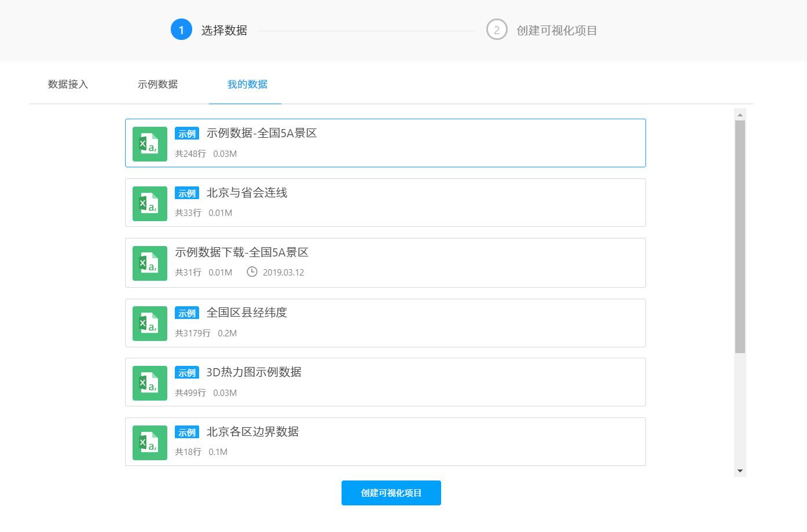Open the 我的数据 tab
The height and width of the screenshot is (532, 807).
(x=245, y=84)
